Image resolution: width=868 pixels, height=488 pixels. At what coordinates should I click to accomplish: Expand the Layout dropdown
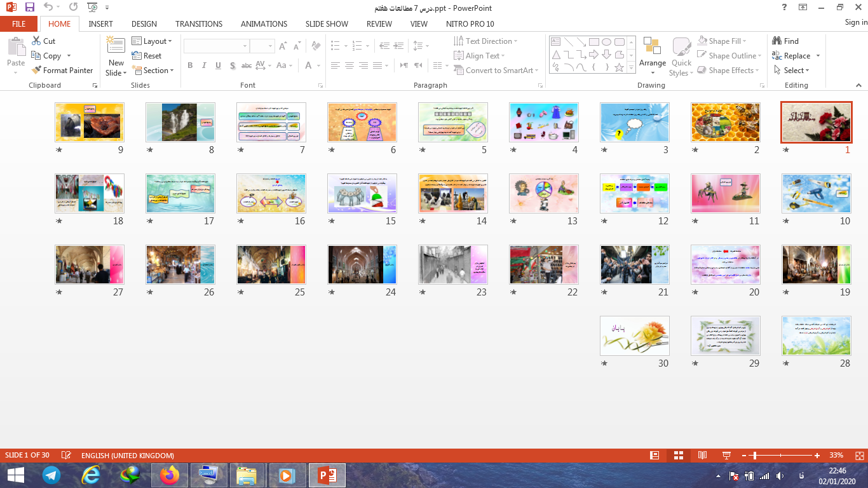click(152, 41)
